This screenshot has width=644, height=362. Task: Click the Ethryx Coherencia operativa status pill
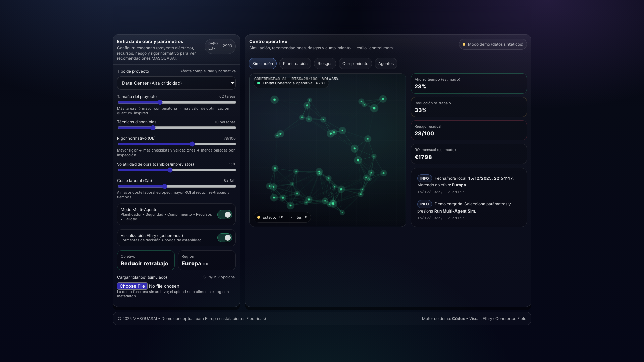click(291, 83)
